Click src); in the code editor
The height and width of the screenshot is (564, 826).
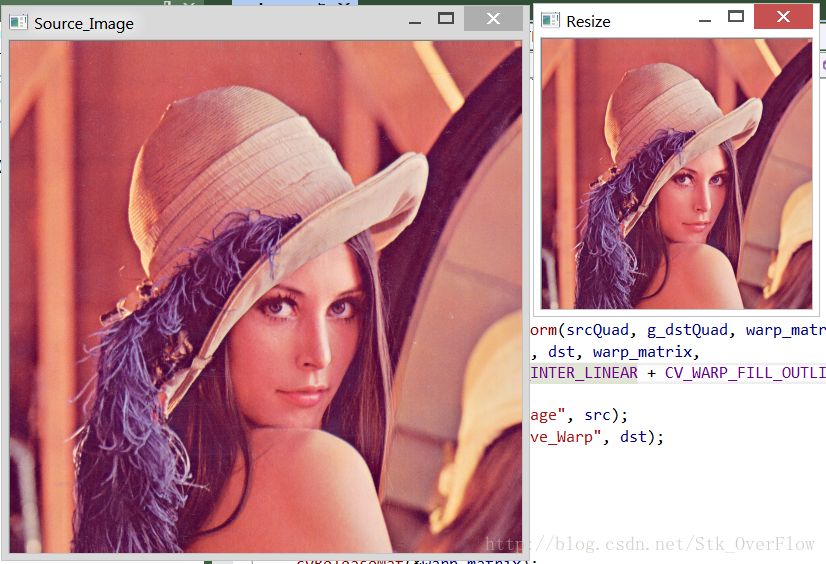[x=606, y=415]
